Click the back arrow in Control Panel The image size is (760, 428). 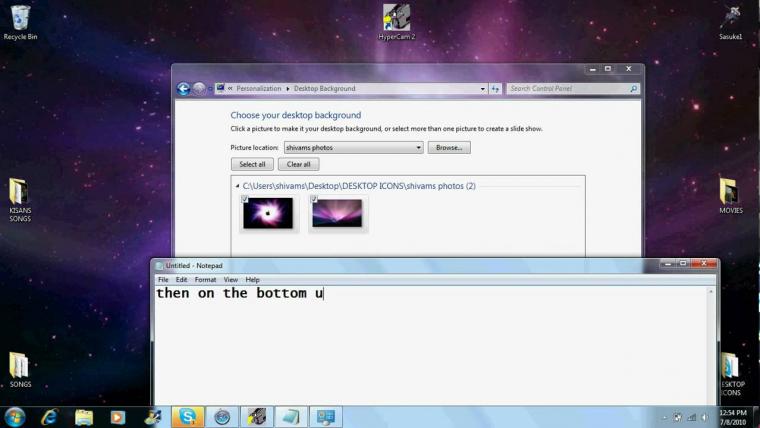coord(183,88)
